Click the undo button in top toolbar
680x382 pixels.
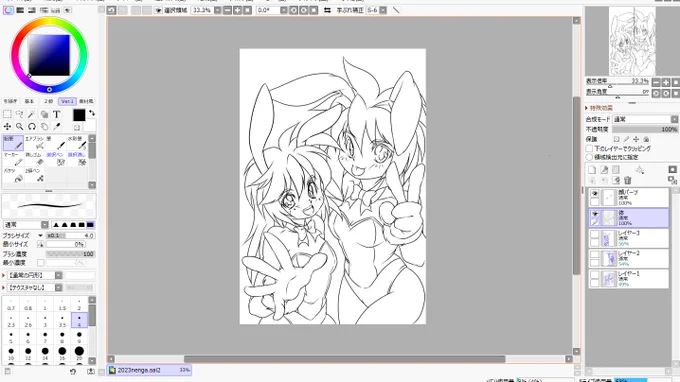click(111, 10)
